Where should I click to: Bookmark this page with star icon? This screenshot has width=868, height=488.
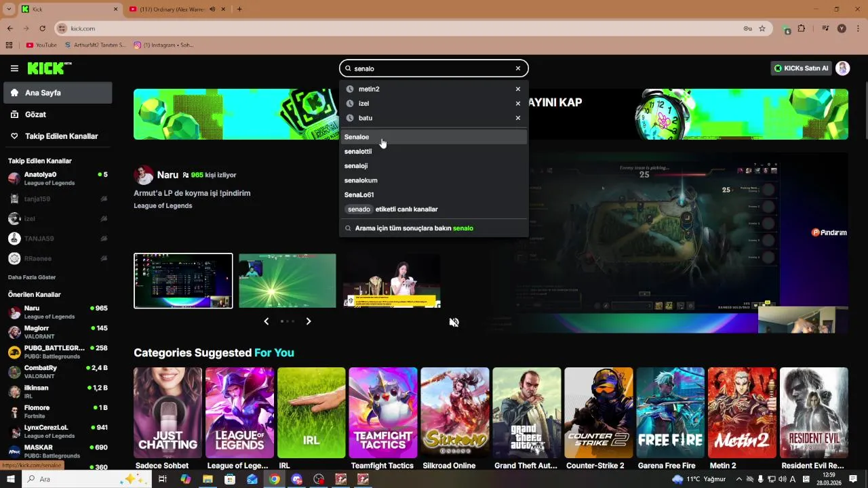(762, 28)
